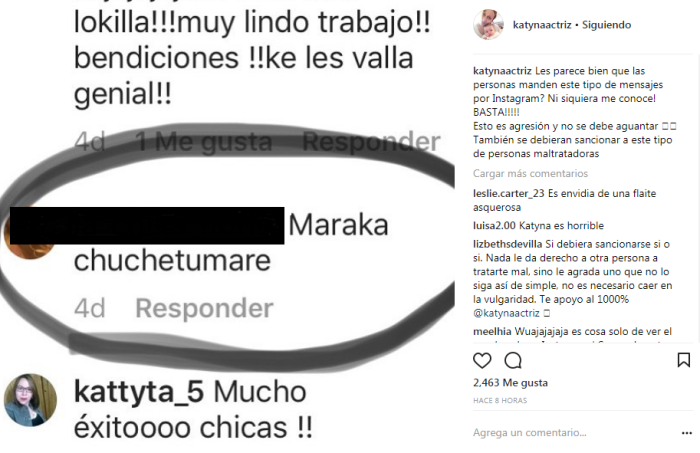Click kattyta_5 avatar photo
700x453 pixels.
pos(30,400)
